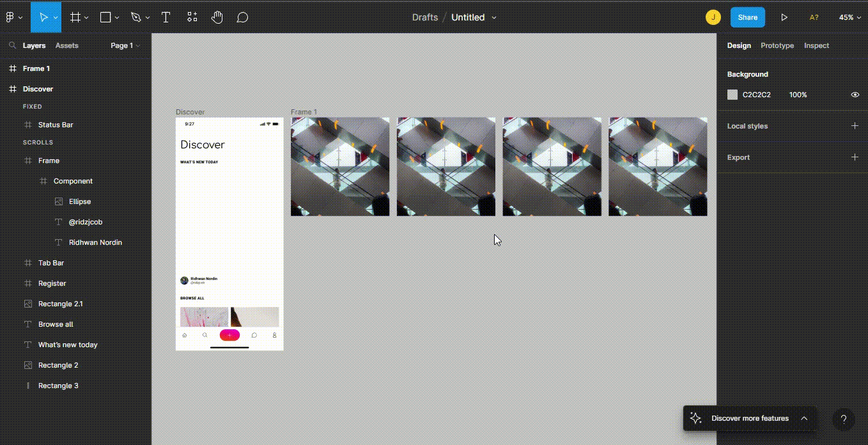Screen dimensions: 868x445
Task: Click the Register layer frame icon
Action: (x=27, y=283)
